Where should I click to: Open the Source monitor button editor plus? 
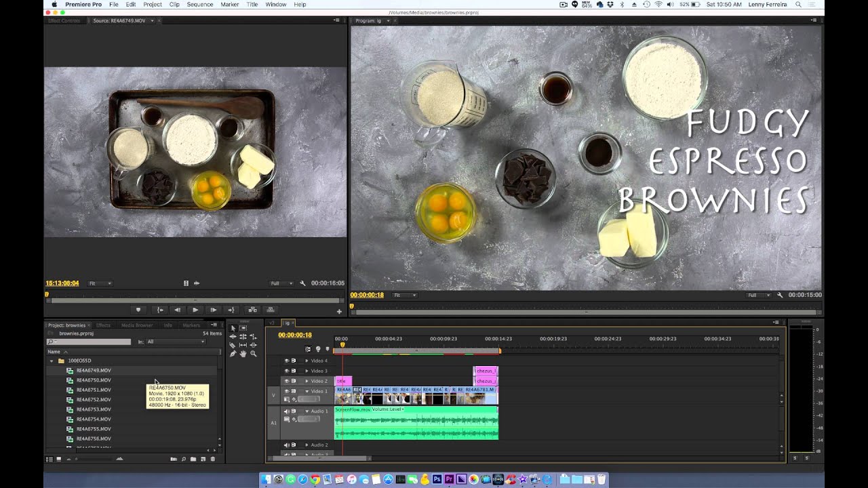339,311
